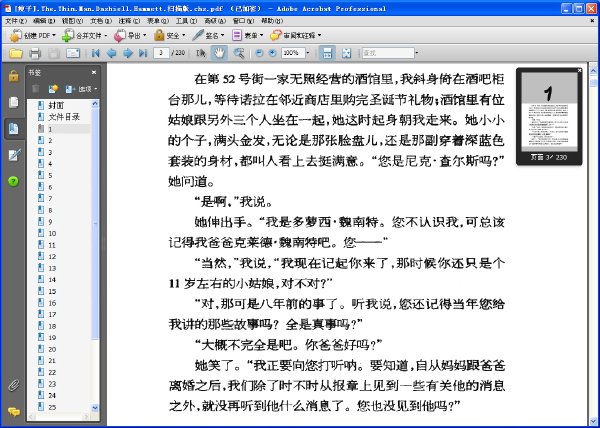The height and width of the screenshot is (428, 600).
Task: Open the 签名 sign dropdown
Action: tap(208, 36)
